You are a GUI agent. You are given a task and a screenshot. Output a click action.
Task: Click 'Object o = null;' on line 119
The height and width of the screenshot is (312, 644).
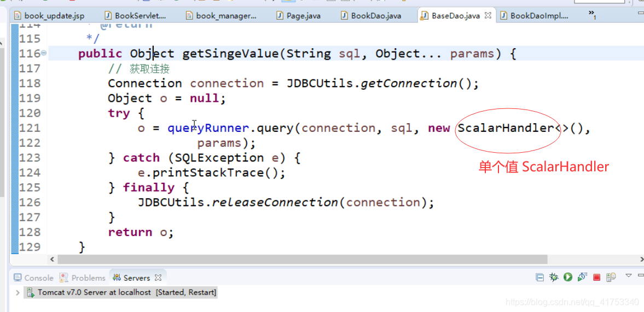pos(167,98)
